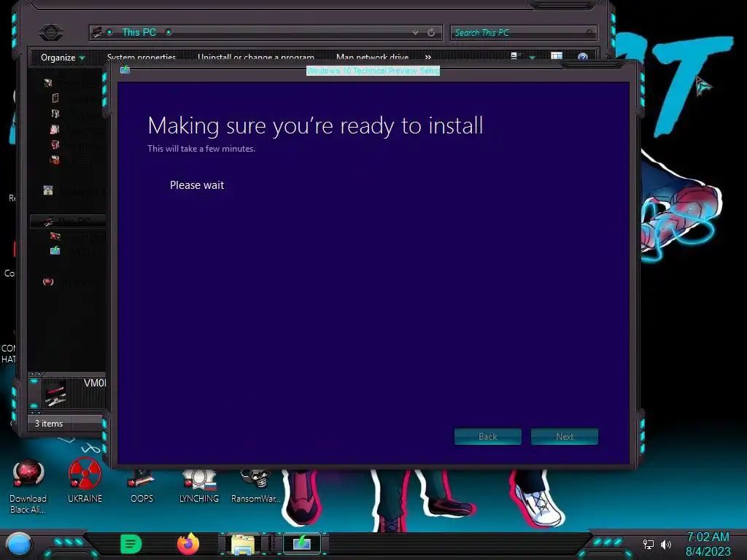This screenshot has height=560, width=747.
Task: Click the volume tray icon
Action: [x=666, y=544]
